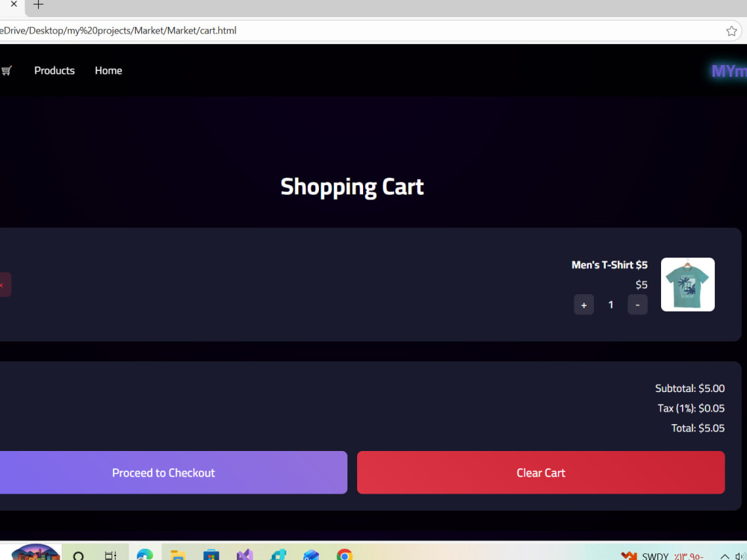
Task: Click the Tax (1%): $0.05 line
Action: click(691, 408)
